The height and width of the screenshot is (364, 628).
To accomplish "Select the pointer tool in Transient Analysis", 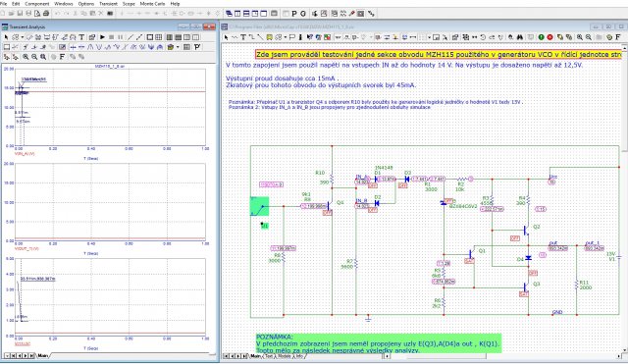I will click(x=6, y=37).
